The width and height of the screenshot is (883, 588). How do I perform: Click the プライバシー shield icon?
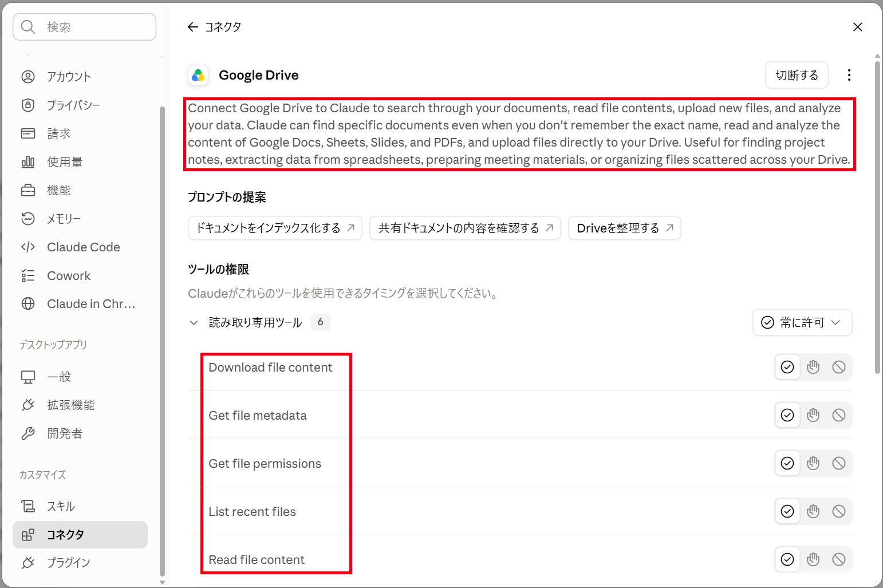pos(28,105)
